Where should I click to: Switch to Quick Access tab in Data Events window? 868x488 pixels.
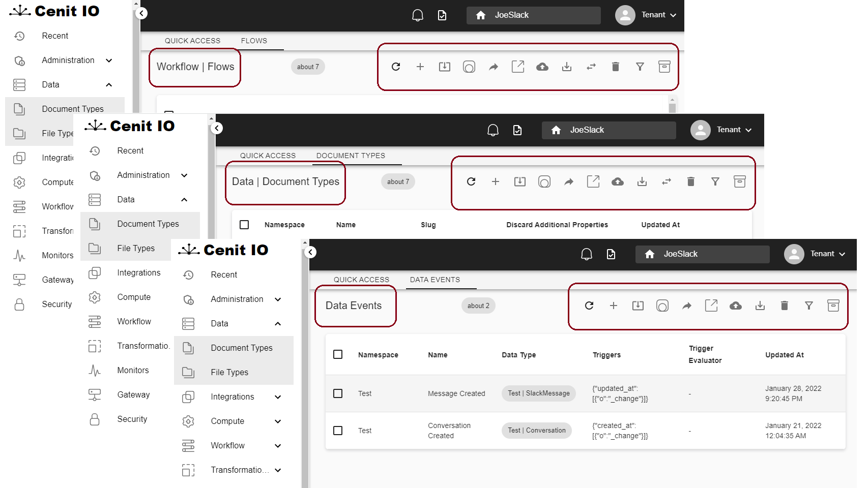(x=361, y=280)
